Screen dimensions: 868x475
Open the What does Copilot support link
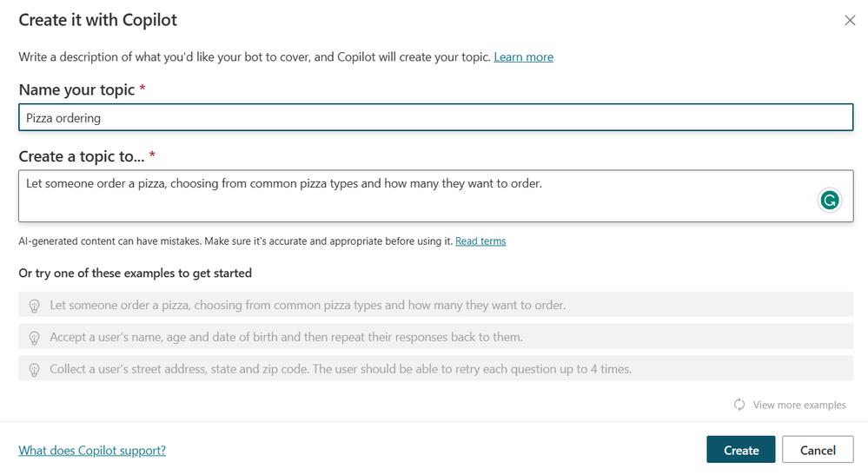[92, 450]
